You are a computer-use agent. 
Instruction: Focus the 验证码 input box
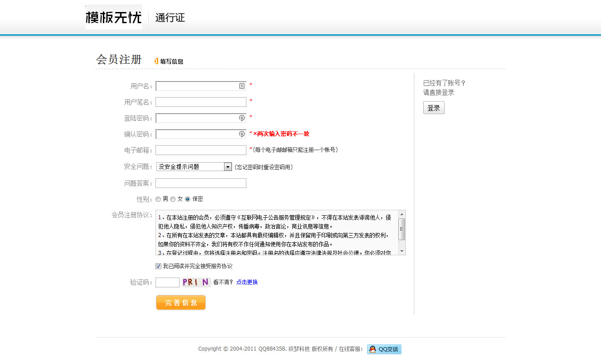pyautogui.click(x=167, y=282)
